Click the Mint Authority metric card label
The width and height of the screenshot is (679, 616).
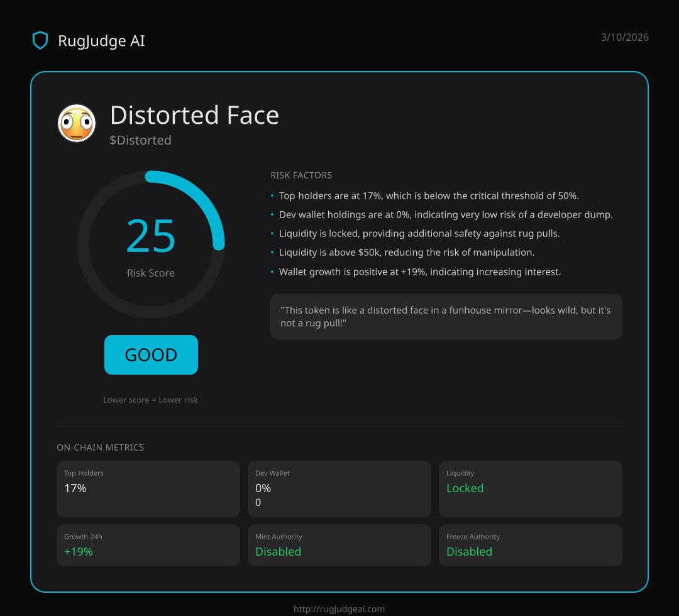click(x=279, y=537)
